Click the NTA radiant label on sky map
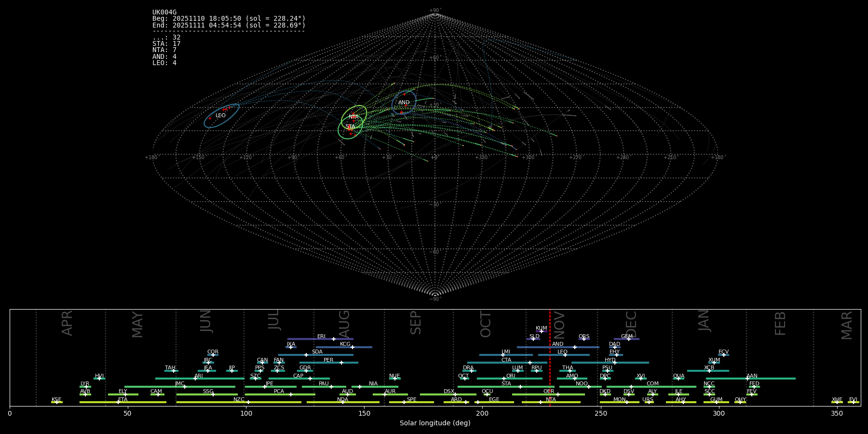 click(353, 117)
